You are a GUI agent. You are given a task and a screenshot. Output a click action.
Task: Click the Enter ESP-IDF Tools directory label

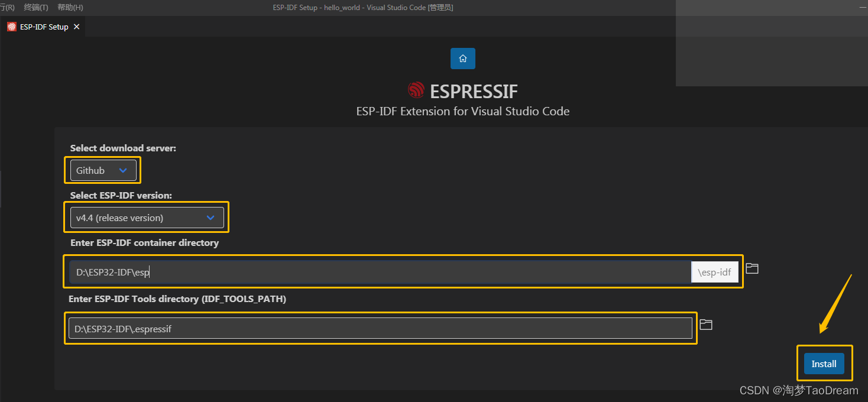point(177,299)
